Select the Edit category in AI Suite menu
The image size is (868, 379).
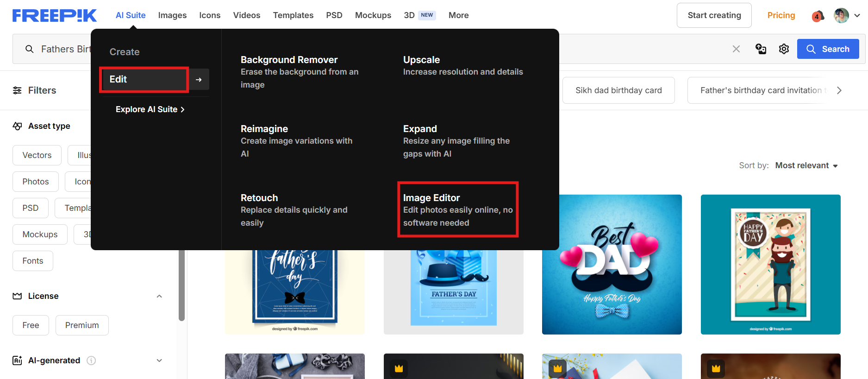pyautogui.click(x=144, y=80)
